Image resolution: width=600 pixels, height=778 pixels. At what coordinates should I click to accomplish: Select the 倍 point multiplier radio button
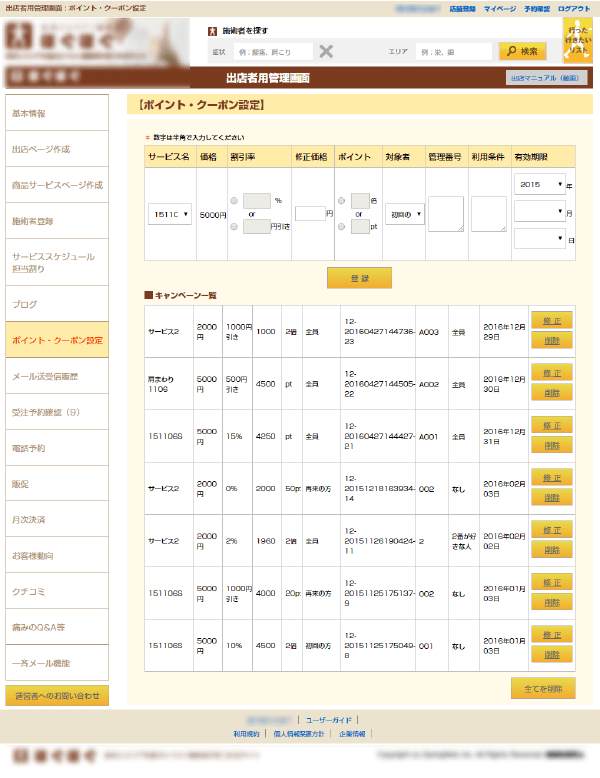coord(342,201)
